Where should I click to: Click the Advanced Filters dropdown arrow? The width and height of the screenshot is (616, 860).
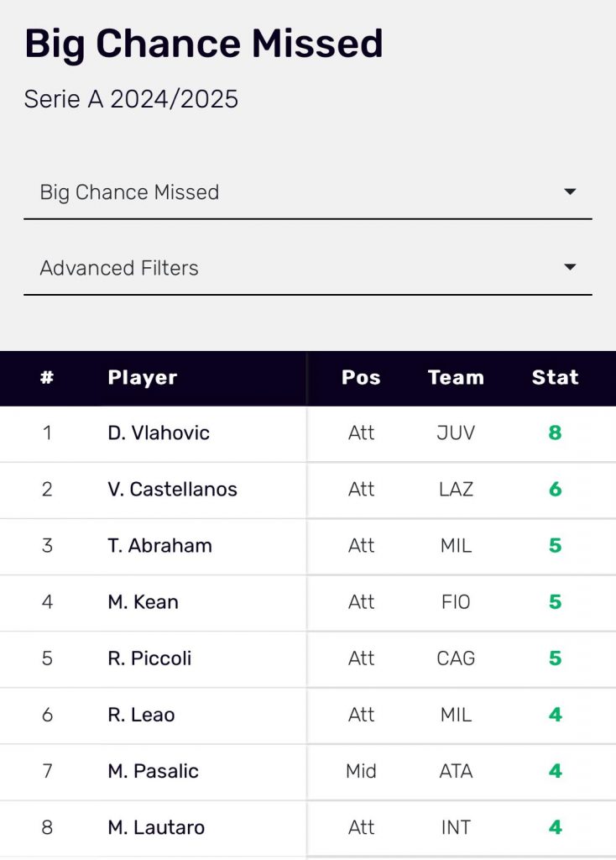coord(570,268)
